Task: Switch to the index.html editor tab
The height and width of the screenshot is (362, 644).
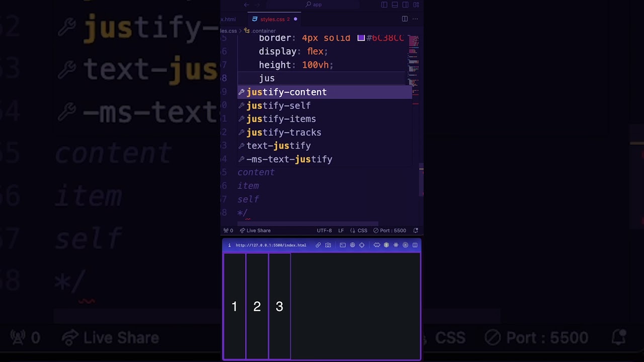Action: [x=228, y=19]
